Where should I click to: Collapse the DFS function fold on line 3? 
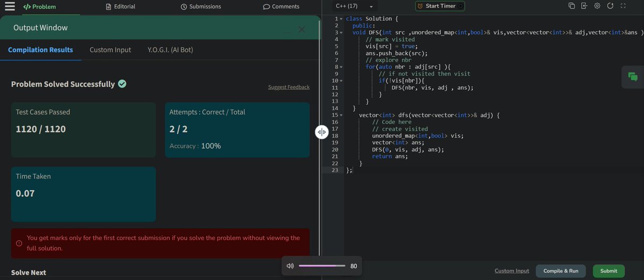341,33
